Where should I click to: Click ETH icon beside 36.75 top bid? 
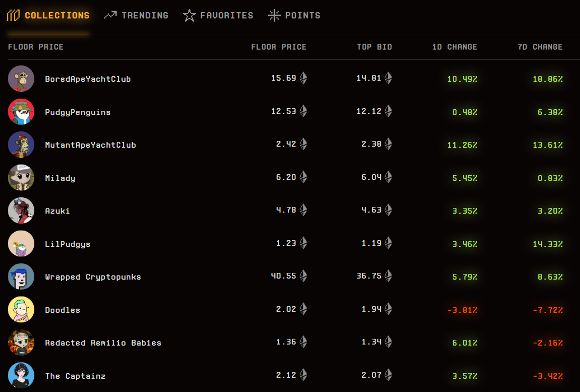388,276
